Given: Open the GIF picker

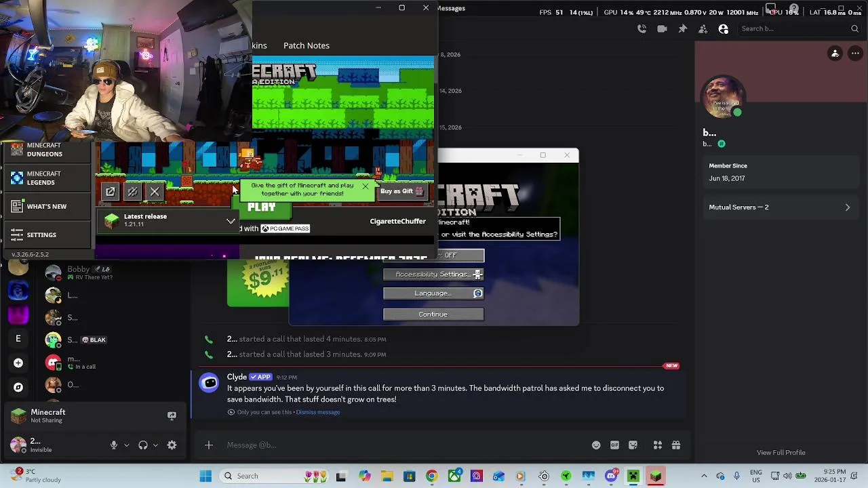Looking at the screenshot, I should tap(614, 445).
